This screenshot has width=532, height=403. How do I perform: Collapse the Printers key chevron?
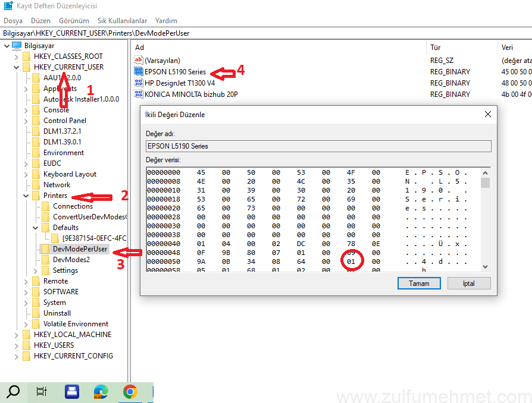pos(26,196)
